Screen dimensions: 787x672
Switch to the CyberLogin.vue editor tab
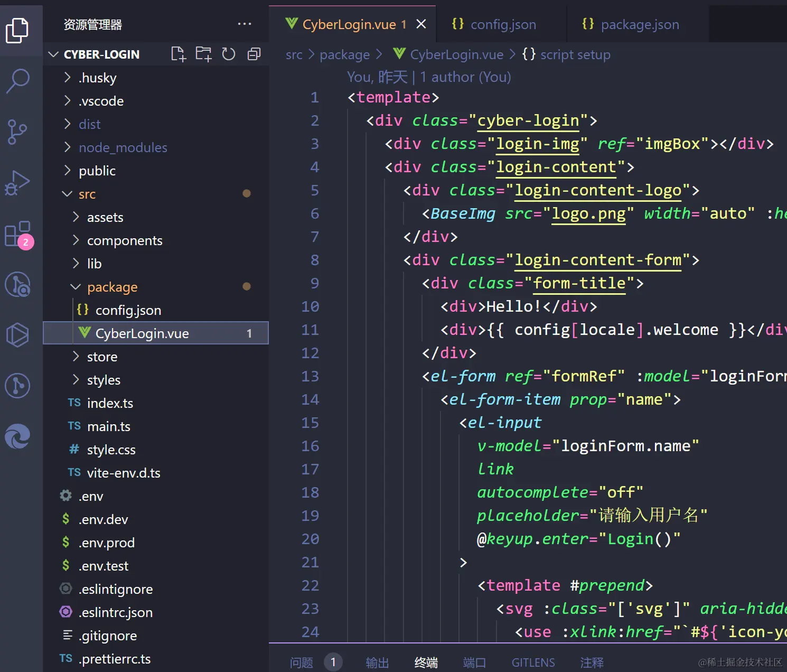tap(353, 24)
